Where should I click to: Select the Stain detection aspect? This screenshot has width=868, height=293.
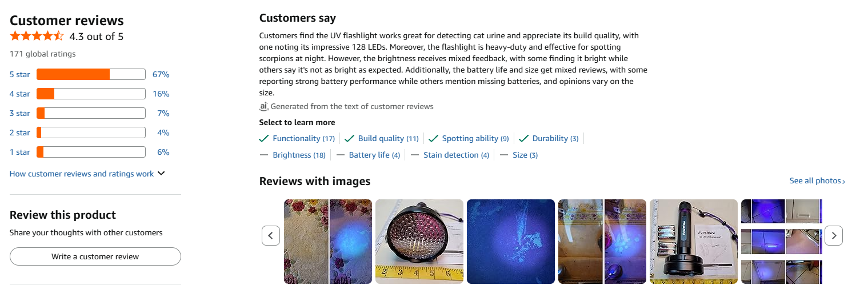pos(450,155)
